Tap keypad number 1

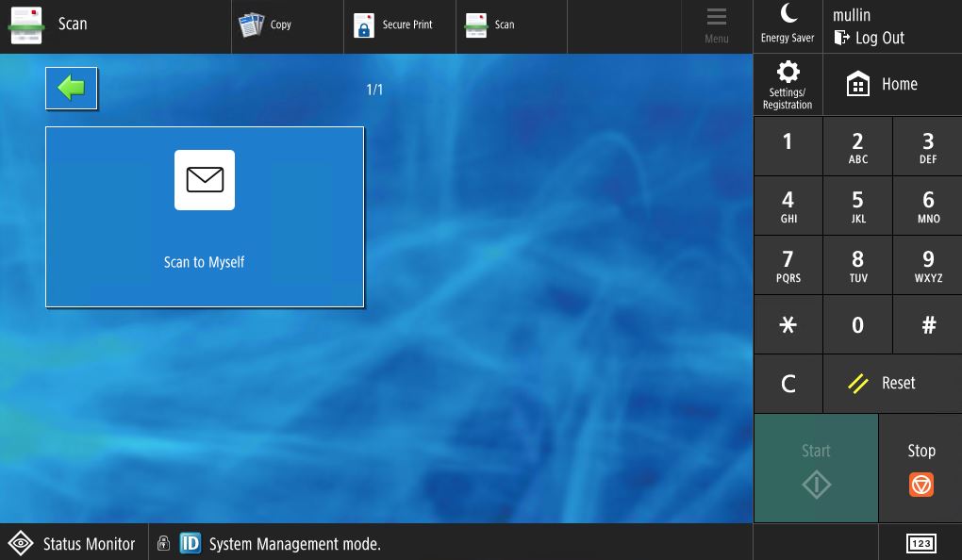[788, 146]
